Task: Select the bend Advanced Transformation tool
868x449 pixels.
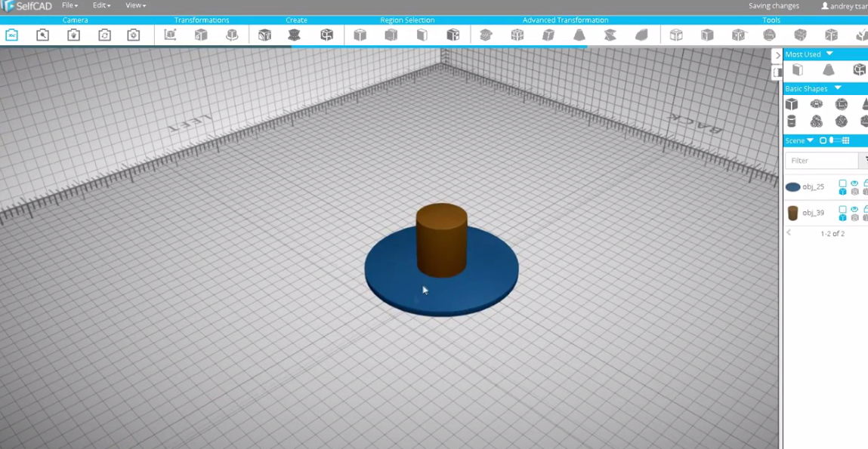Action: point(641,35)
